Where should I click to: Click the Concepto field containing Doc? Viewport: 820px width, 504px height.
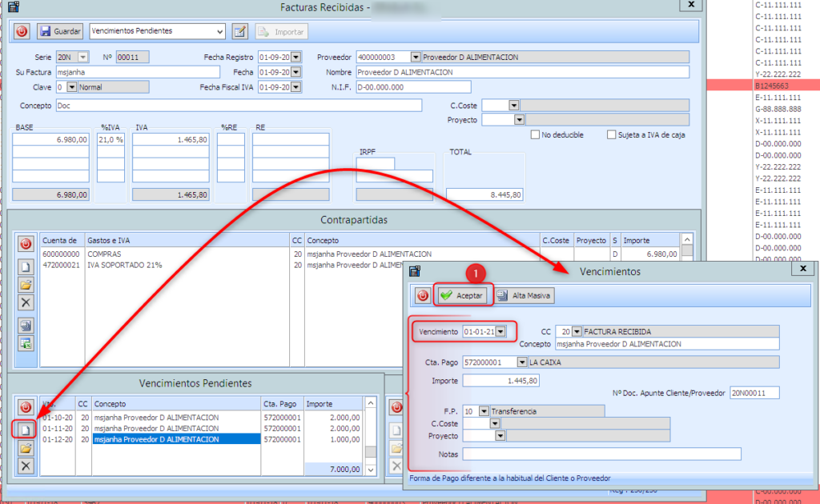(x=238, y=106)
